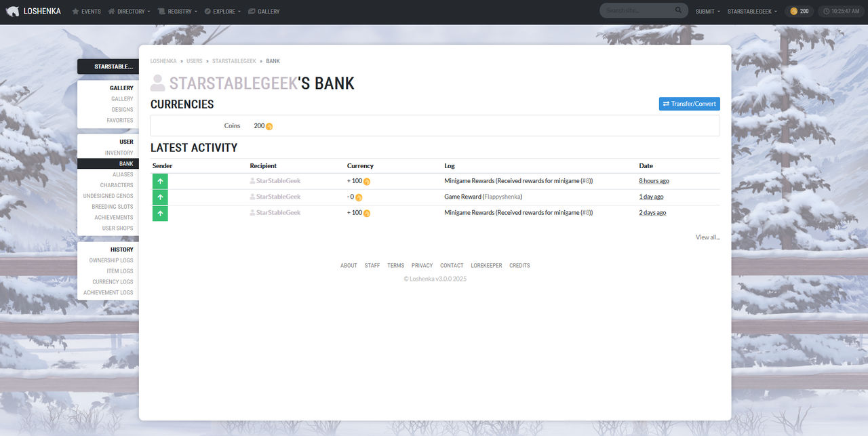
Task: Click the star icon beside Events
Action: 75,12
